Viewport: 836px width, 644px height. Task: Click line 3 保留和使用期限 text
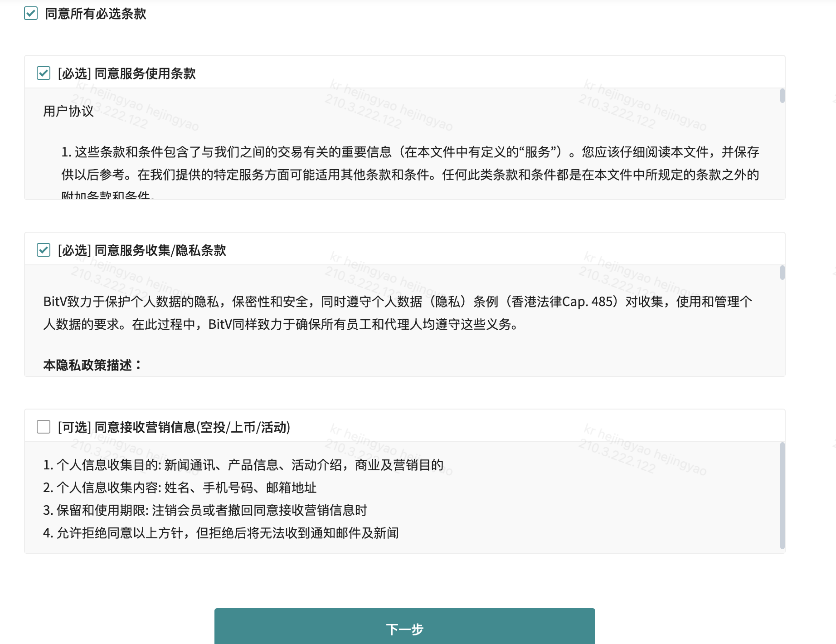[x=206, y=511]
